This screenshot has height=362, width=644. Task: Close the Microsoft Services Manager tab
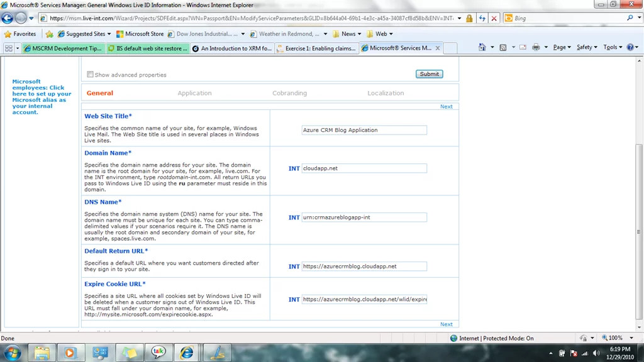click(438, 48)
